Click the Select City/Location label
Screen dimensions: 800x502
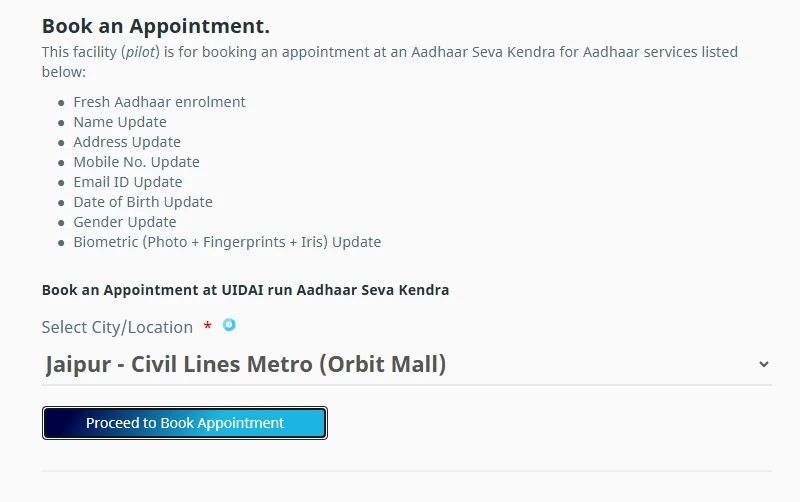point(117,327)
